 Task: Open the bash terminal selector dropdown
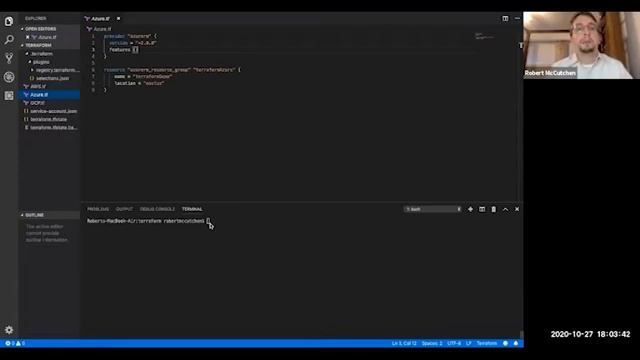coord(433,209)
